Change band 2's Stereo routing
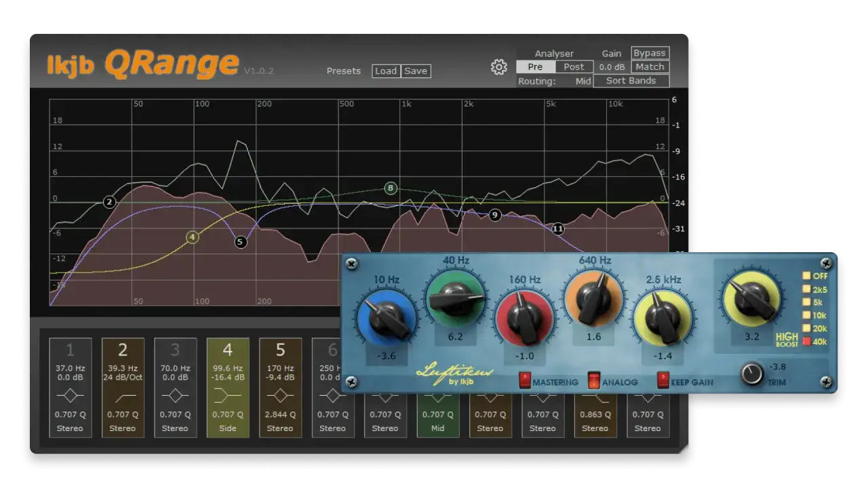Image resolution: width=868 pixels, height=488 pixels. click(x=123, y=428)
